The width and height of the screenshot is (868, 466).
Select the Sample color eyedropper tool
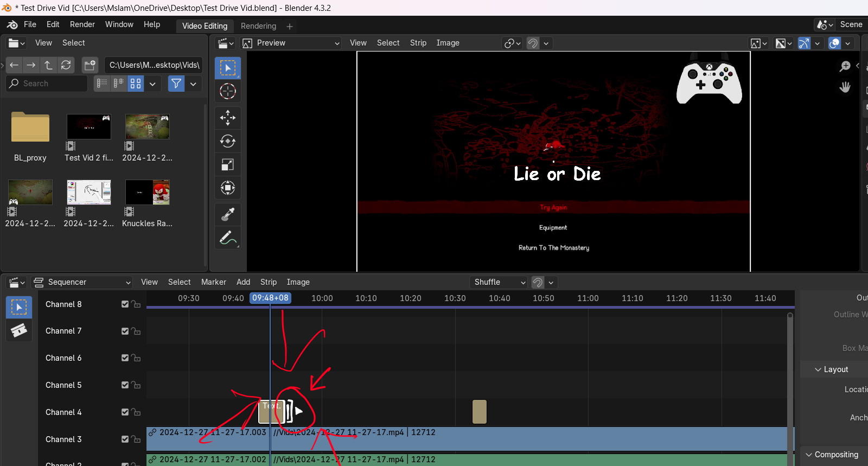click(228, 215)
